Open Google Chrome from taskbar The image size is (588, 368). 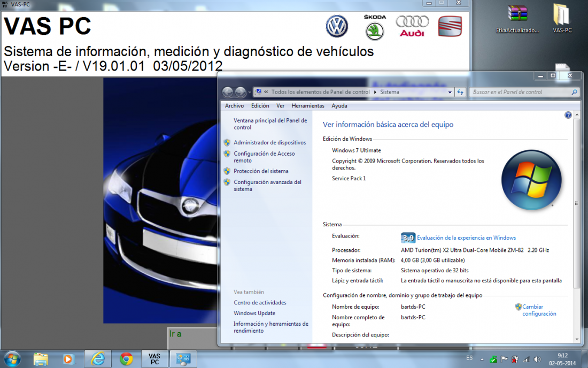(126, 359)
